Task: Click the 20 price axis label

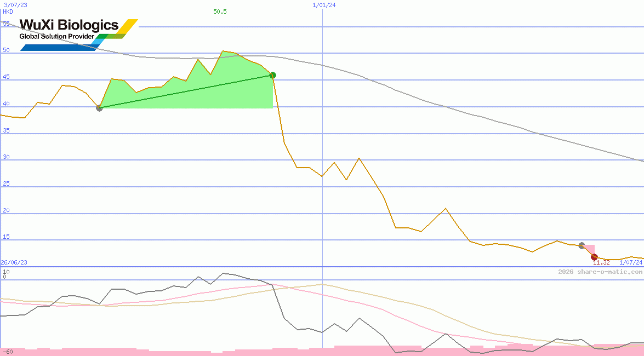Action: 6,210
